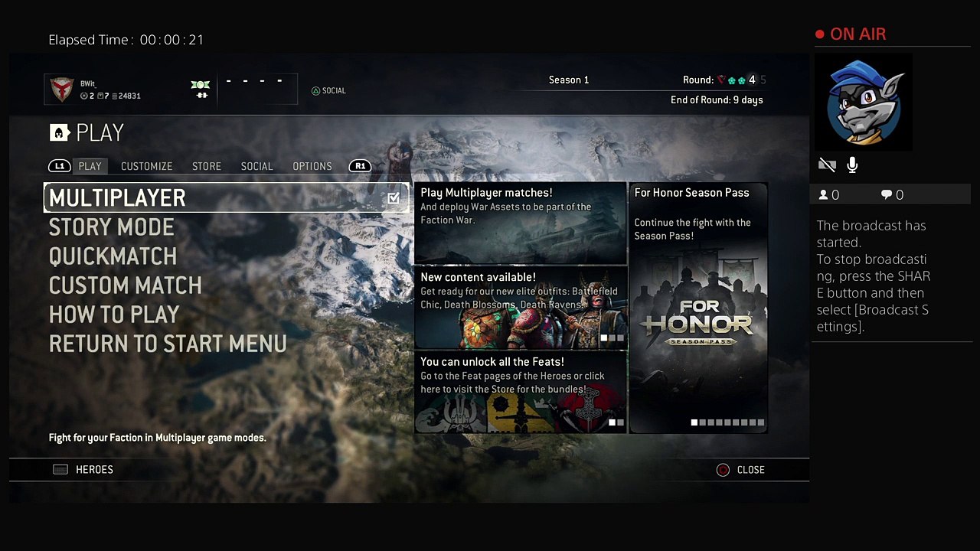
Task: Select MULTIPLAYER from the play menu
Action: pos(227,198)
